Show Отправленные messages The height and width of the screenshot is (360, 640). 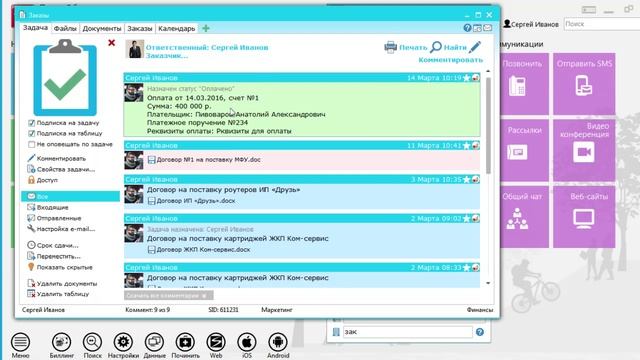pos(54,218)
